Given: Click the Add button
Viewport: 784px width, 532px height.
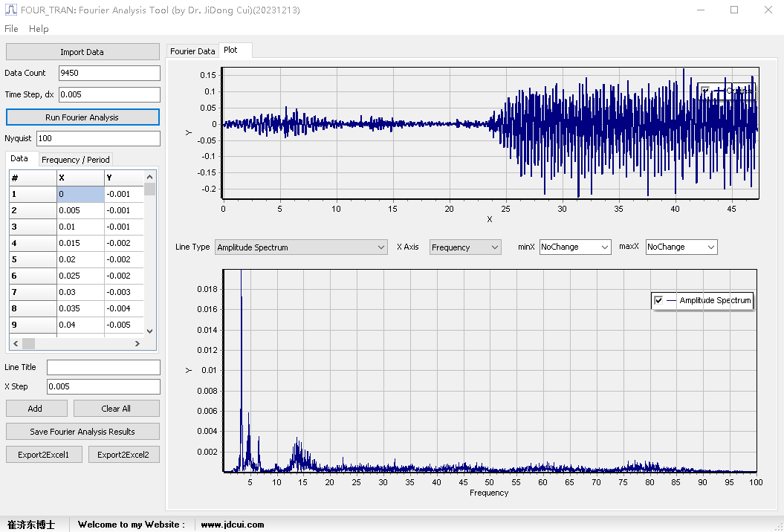Looking at the screenshot, I should tap(36, 409).
